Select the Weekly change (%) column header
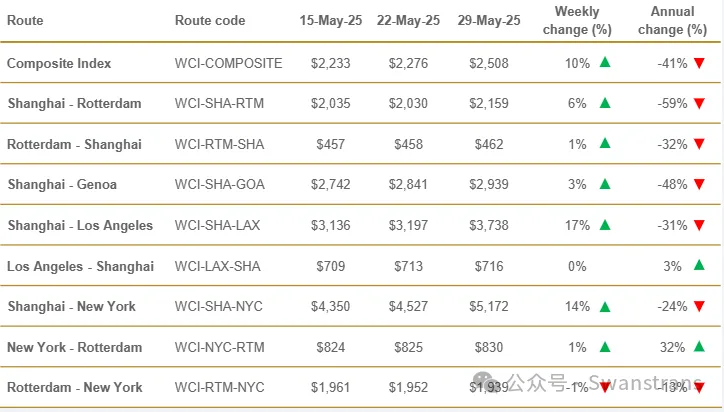 pyautogui.click(x=577, y=20)
